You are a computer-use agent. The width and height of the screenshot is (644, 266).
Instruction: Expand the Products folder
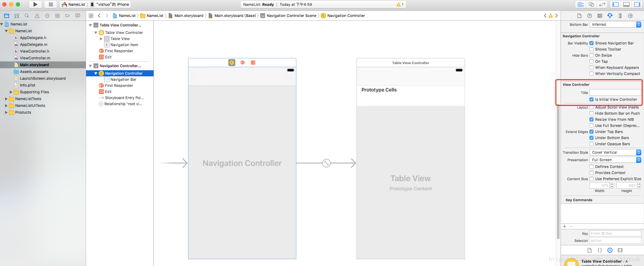click(6, 112)
